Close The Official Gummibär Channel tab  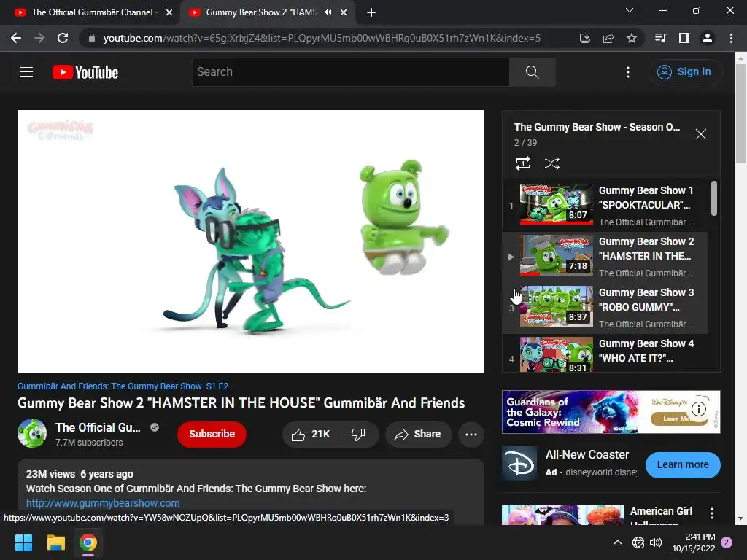pyautogui.click(x=169, y=12)
